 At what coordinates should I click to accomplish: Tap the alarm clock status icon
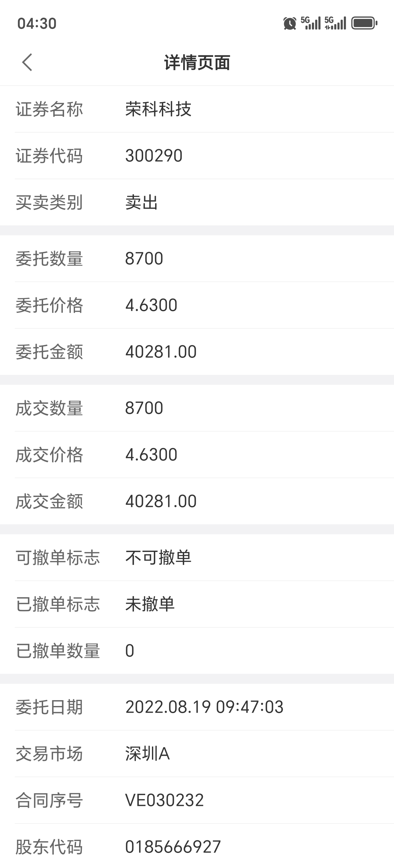click(x=290, y=23)
